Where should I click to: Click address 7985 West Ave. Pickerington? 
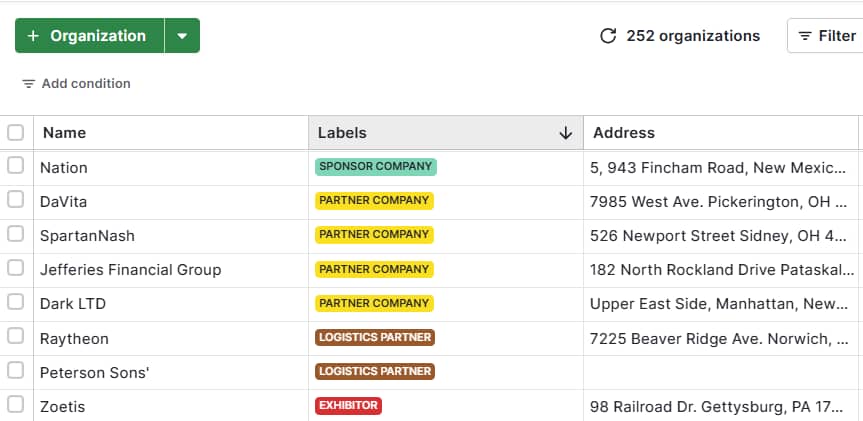click(x=719, y=201)
